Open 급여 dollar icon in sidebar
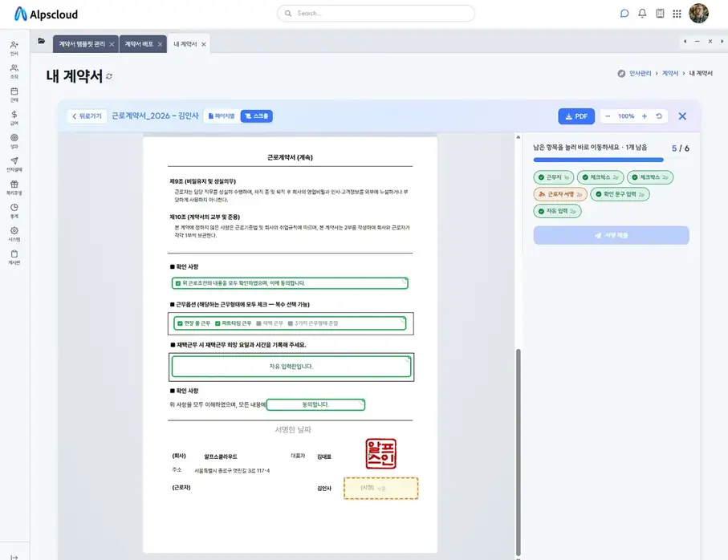The height and width of the screenshot is (560, 728). pyautogui.click(x=14, y=117)
